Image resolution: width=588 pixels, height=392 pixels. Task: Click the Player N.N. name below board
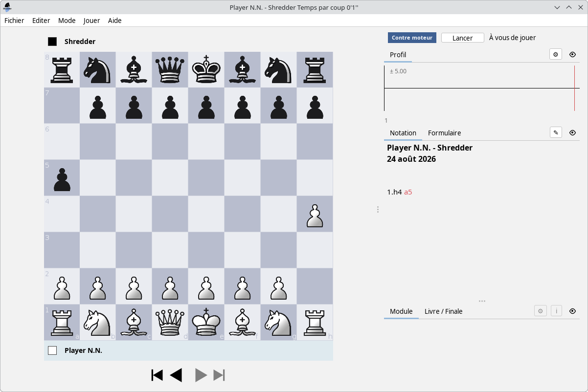[x=83, y=350]
